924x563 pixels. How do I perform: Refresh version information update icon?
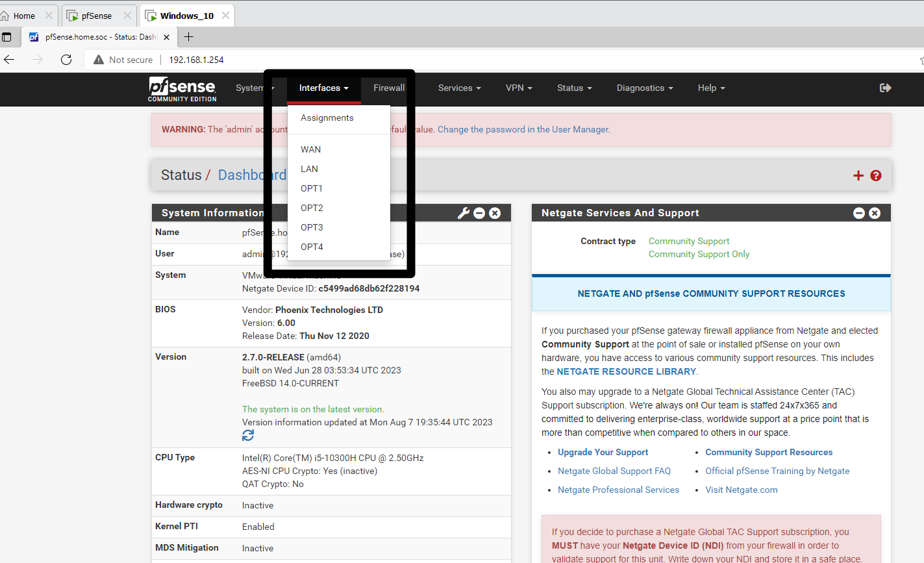[x=248, y=435]
